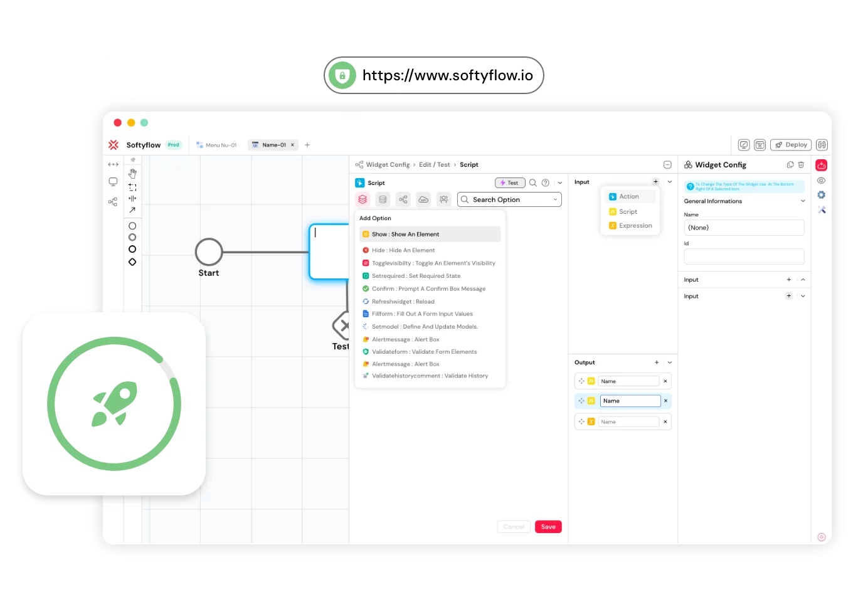The width and height of the screenshot is (868, 592).
Task: Save the script configuration
Action: click(x=548, y=527)
